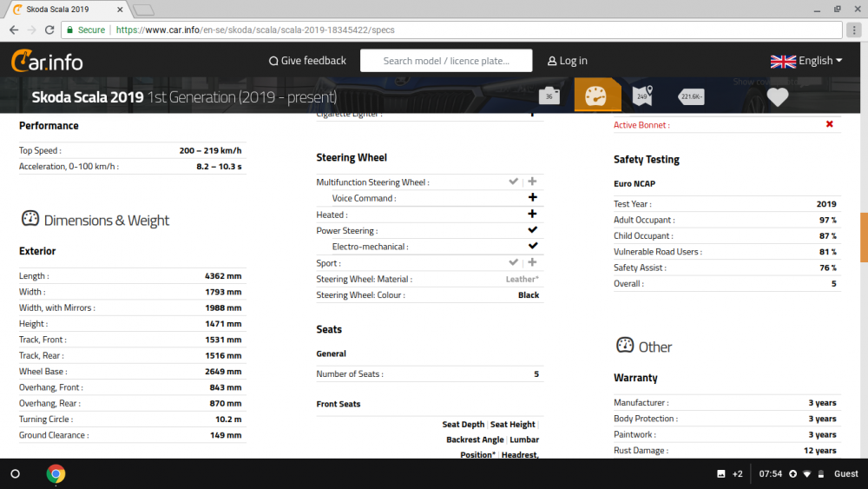Click the Sport row plus icon
Image resolution: width=868 pixels, height=489 pixels.
pos(533,262)
